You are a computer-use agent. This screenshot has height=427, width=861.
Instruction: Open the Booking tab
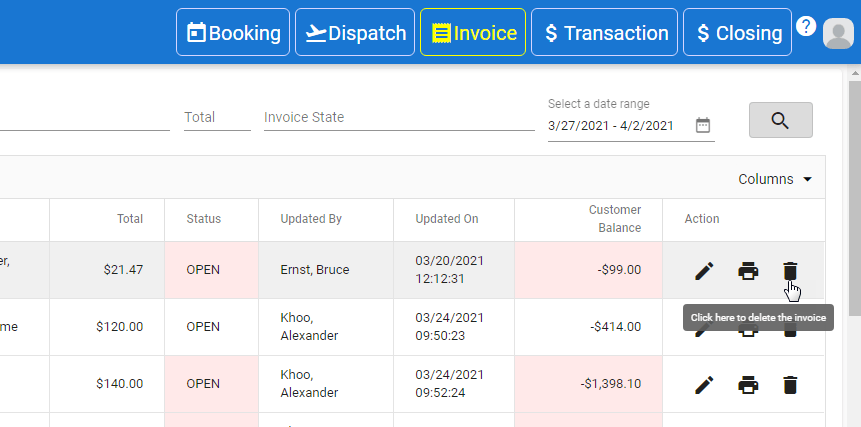click(233, 32)
